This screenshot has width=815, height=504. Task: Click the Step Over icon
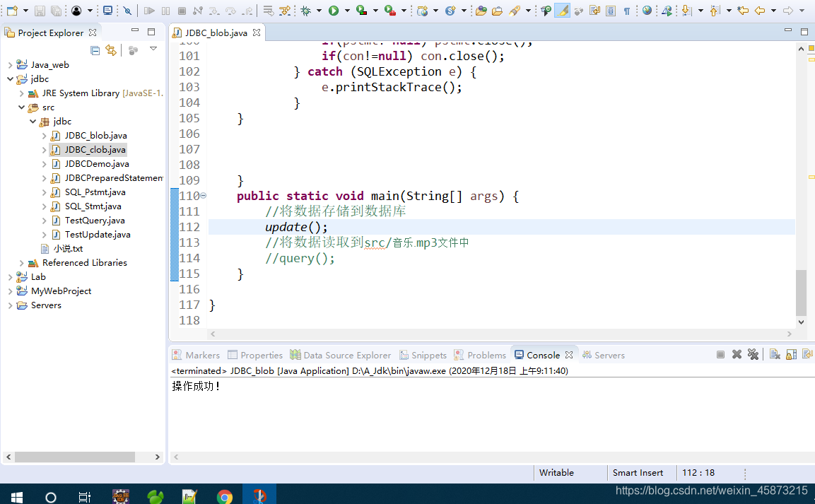coord(230,11)
